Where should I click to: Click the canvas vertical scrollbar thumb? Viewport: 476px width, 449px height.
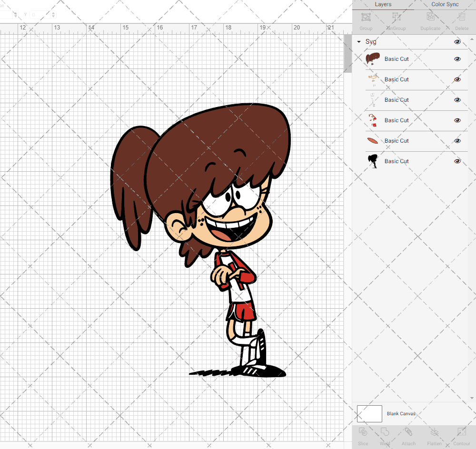(x=347, y=53)
